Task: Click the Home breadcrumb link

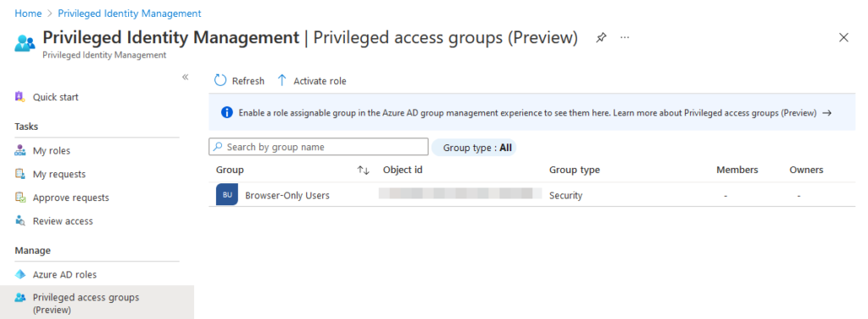Action: pos(28,14)
